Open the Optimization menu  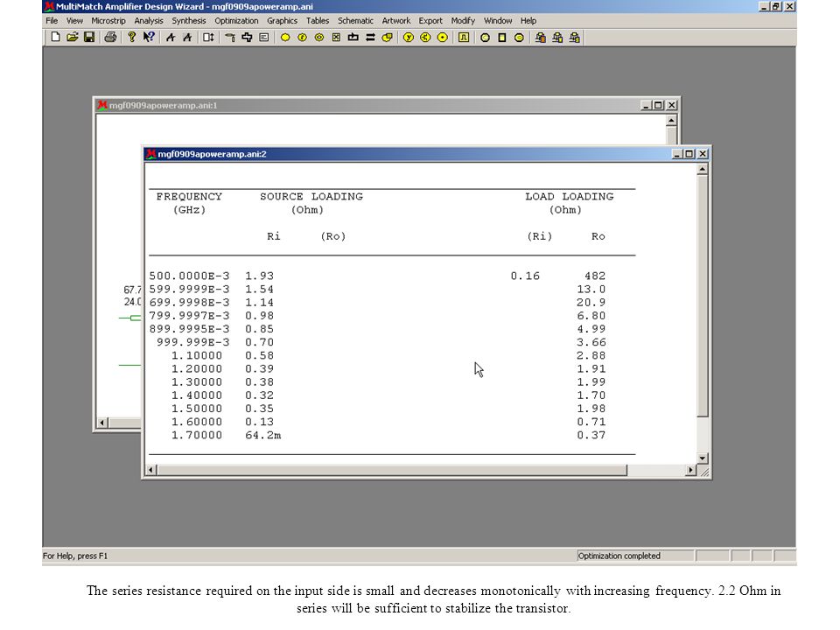236,20
